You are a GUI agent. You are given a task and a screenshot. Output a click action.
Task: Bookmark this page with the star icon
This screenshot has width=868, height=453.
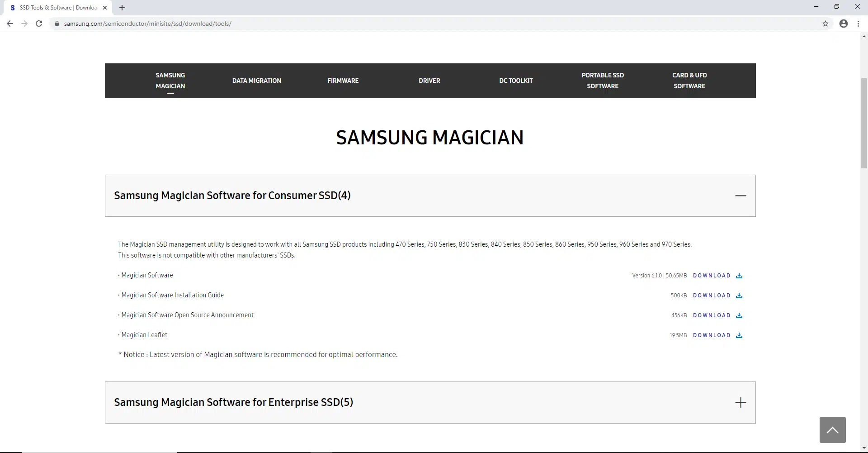[x=826, y=24]
